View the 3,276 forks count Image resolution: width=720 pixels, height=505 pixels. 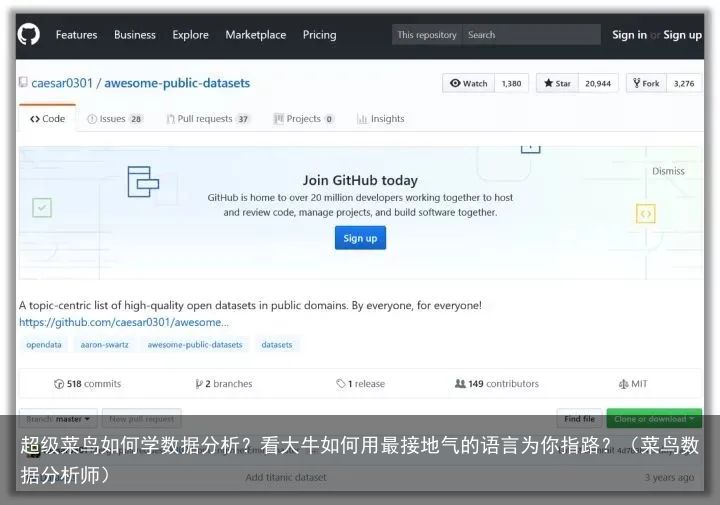(684, 83)
